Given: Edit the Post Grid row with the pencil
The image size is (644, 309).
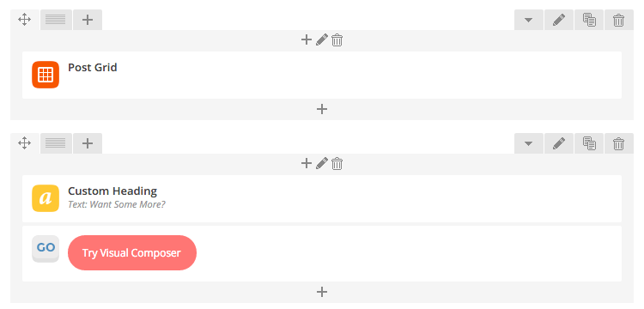Looking at the screenshot, I should tap(559, 20).
